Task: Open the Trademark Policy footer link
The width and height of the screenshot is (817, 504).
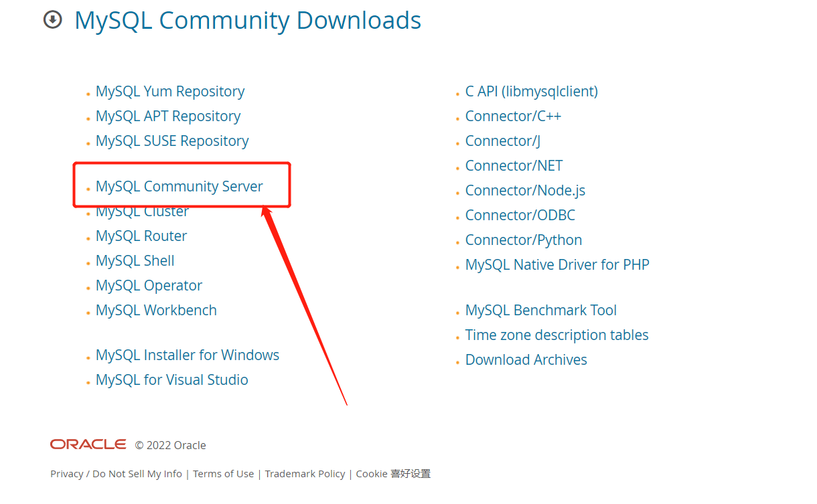Action: 305,473
